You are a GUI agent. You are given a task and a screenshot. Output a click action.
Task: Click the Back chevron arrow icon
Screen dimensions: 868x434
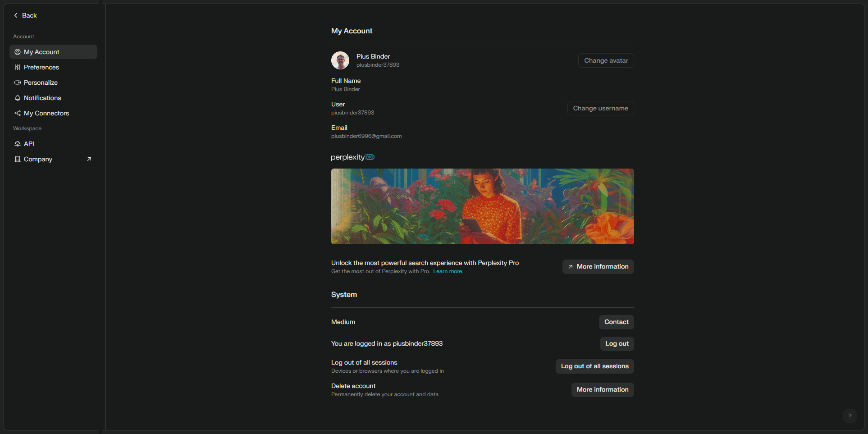coord(16,15)
